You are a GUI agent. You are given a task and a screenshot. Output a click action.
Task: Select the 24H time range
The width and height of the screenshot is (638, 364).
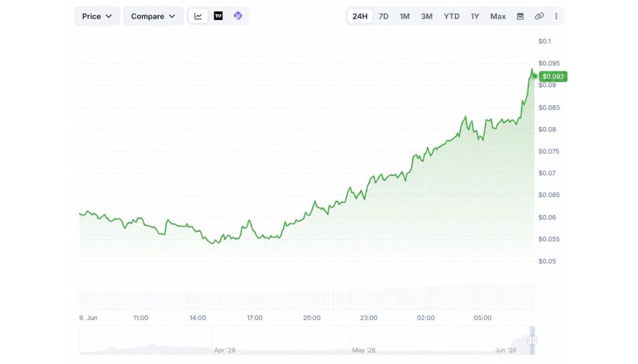[x=359, y=16]
